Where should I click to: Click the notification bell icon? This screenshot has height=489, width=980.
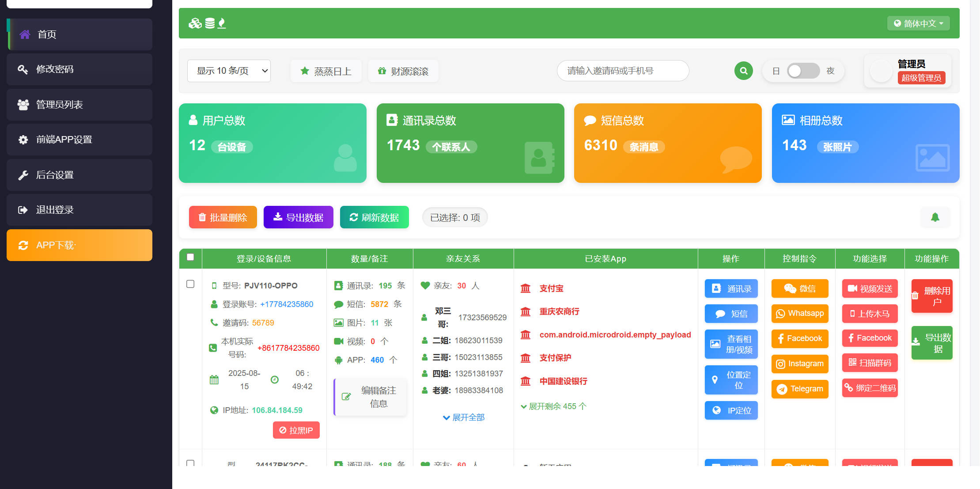[x=935, y=217]
